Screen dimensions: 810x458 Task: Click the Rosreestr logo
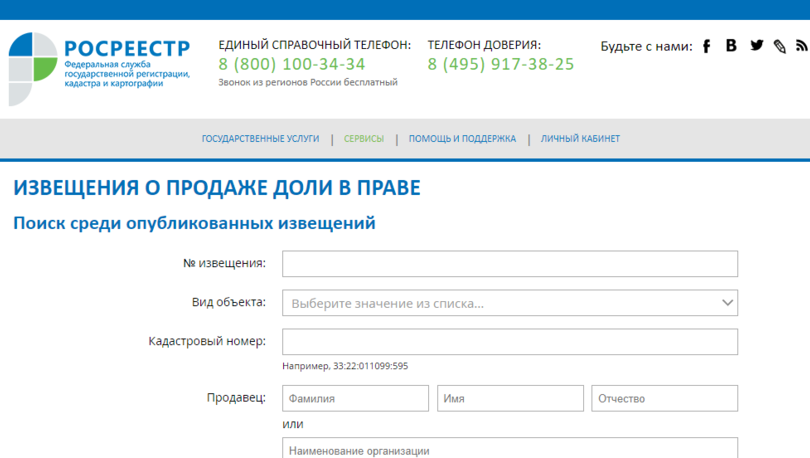click(x=98, y=66)
